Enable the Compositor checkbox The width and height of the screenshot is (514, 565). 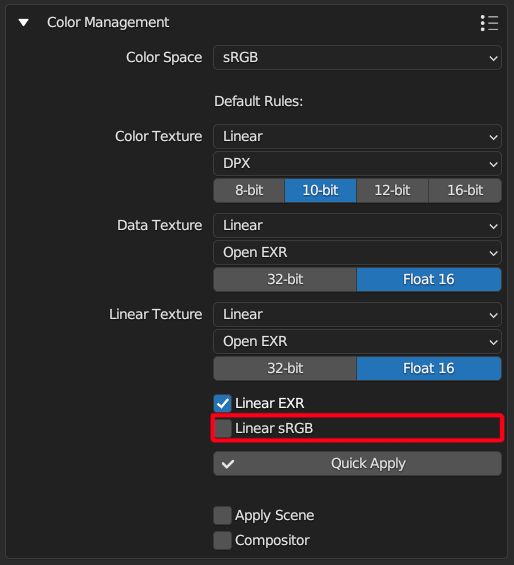tap(222, 540)
